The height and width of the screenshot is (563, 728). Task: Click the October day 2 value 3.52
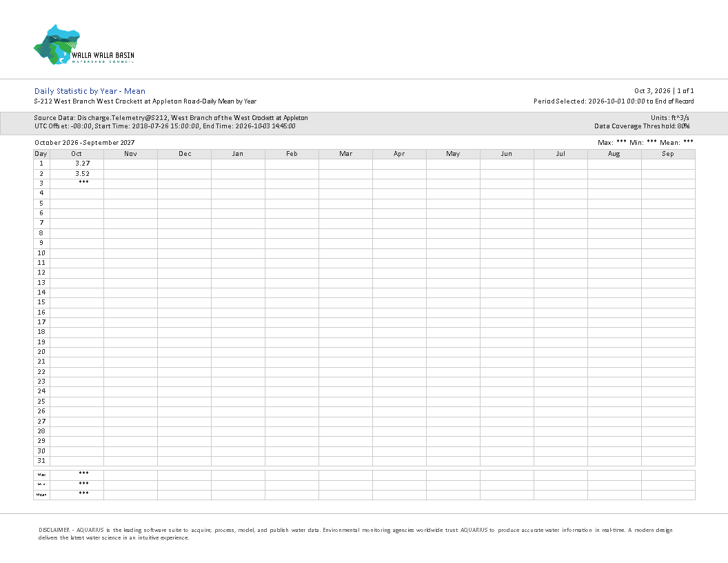click(82, 174)
